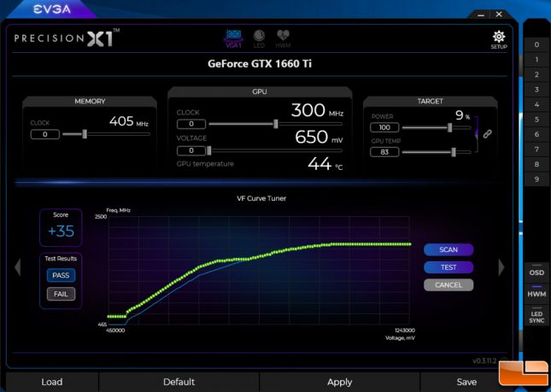Click the FAIL test result indicator
This screenshot has height=392, width=551.
(x=61, y=294)
